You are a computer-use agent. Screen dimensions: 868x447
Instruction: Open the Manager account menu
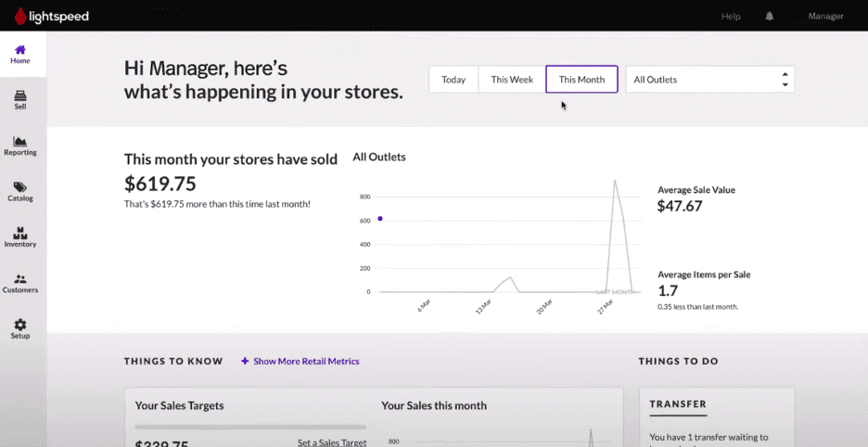(825, 17)
